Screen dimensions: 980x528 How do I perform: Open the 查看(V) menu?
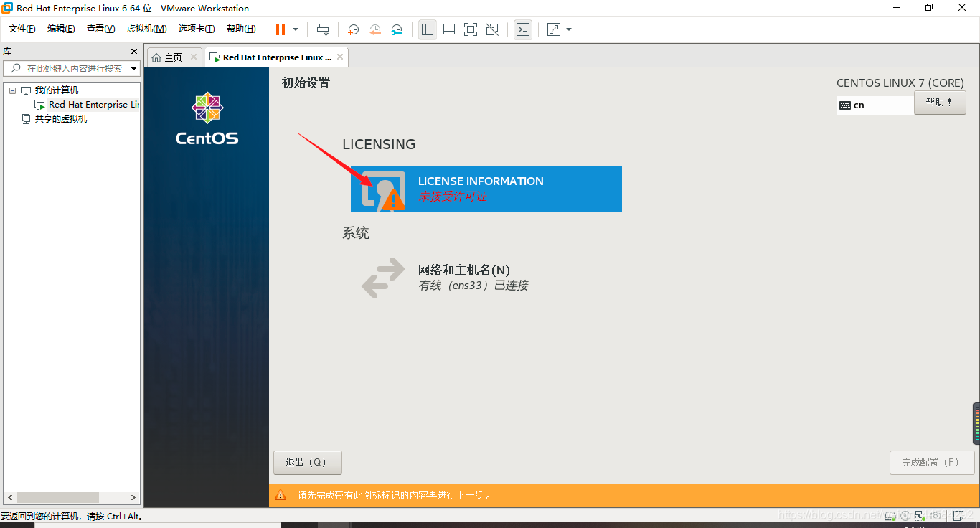click(100, 29)
